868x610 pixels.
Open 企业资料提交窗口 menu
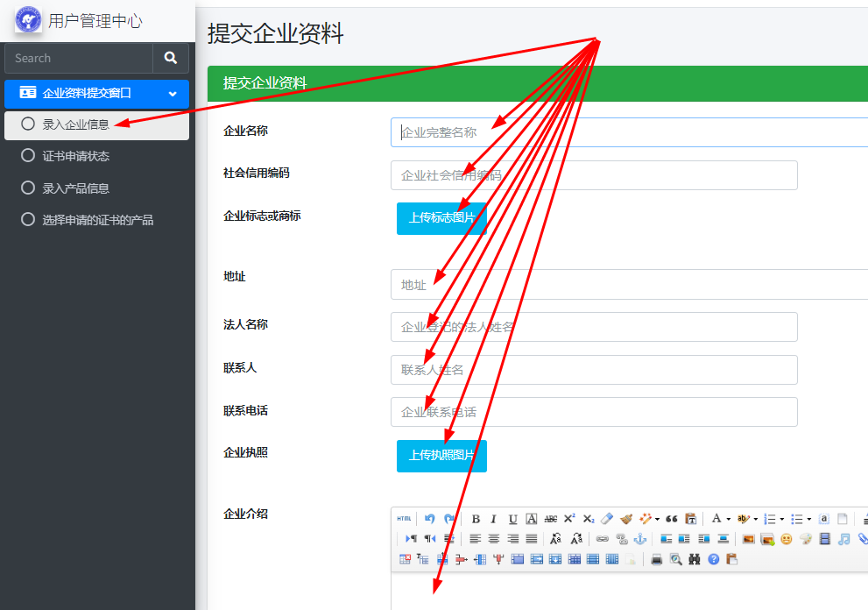click(x=97, y=94)
